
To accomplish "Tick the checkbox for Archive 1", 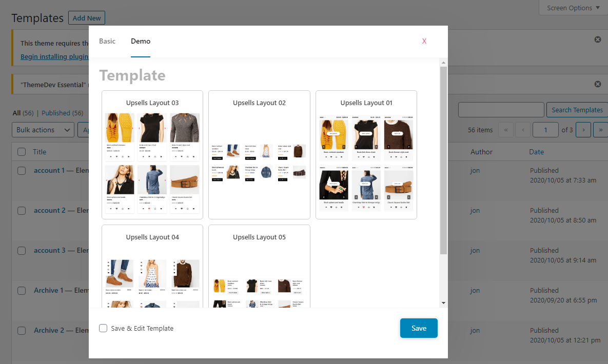I will coord(22,290).
